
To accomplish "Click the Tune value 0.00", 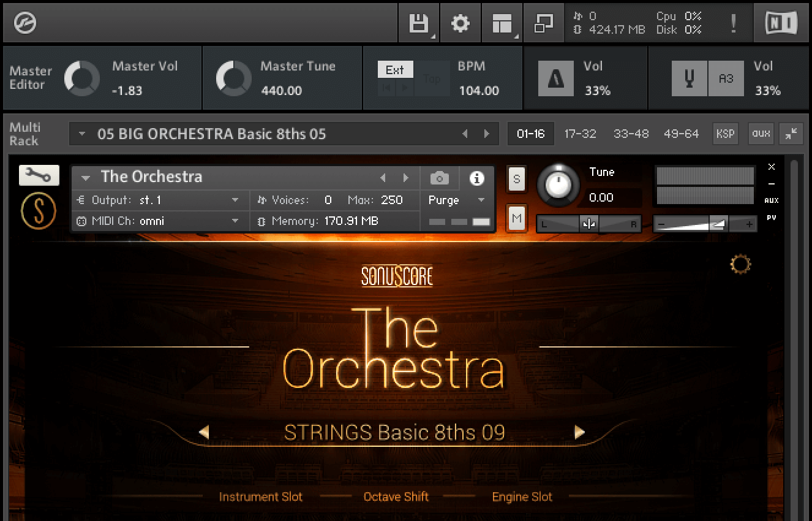I will (x=601, y=197).
